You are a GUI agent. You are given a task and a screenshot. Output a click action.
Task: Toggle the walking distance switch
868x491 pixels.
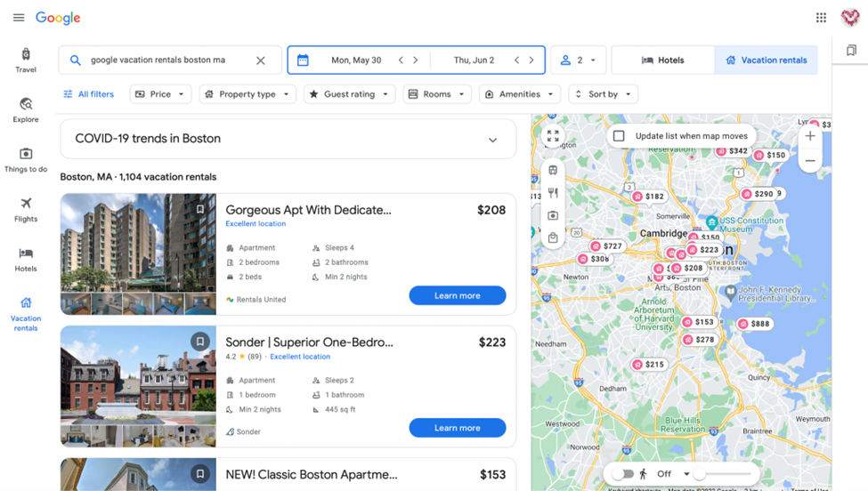[x=625, y=474]
